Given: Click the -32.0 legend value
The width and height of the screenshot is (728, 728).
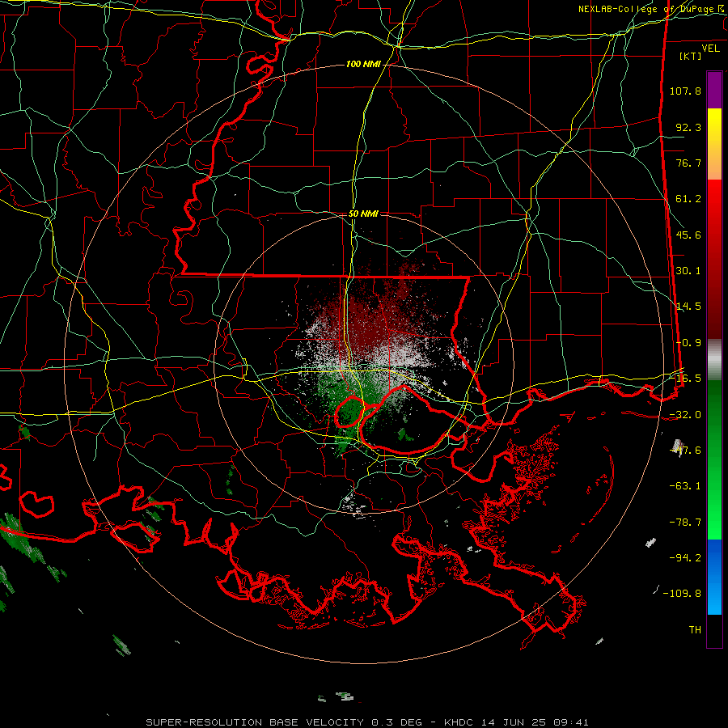Looking at the screenshot, I should tap(685, 415).
